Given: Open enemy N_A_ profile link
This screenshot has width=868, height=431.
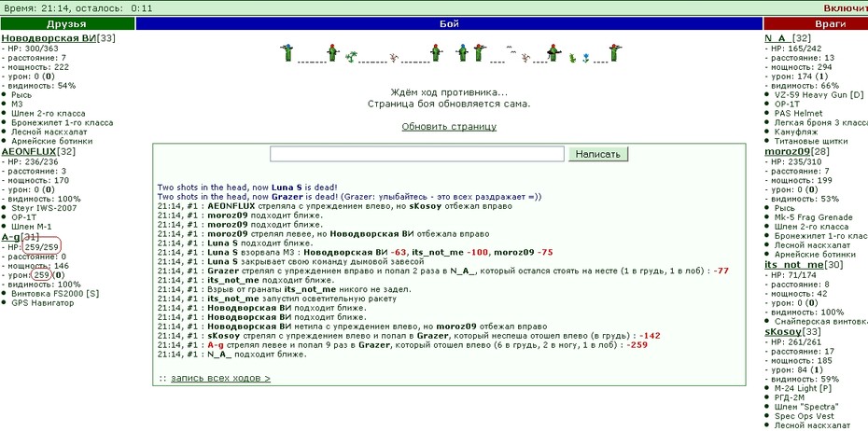Looking at the screenshot, I should click(x=777, y=38).
